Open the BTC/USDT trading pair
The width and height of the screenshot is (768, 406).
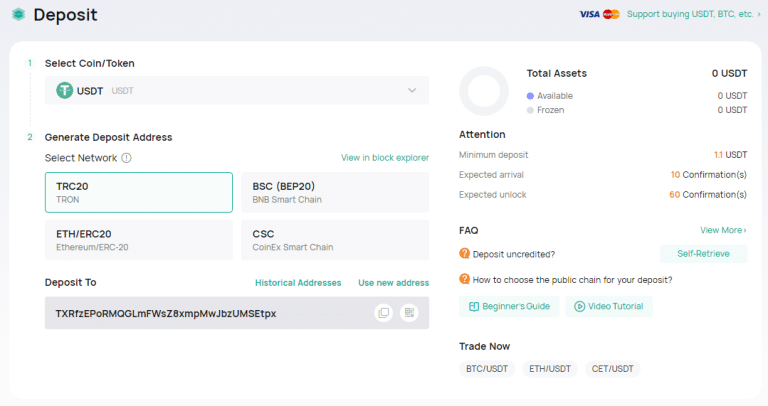pos(487,369)
